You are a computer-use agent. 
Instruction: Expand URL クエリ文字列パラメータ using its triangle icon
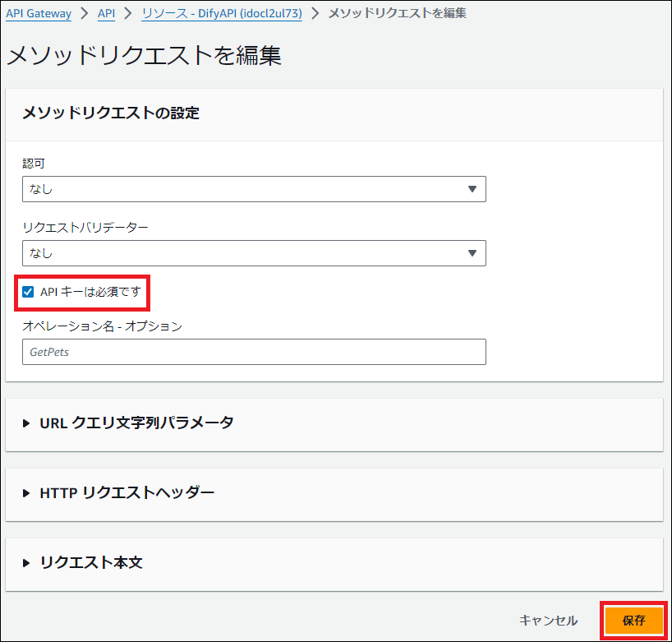coord(26,423)
